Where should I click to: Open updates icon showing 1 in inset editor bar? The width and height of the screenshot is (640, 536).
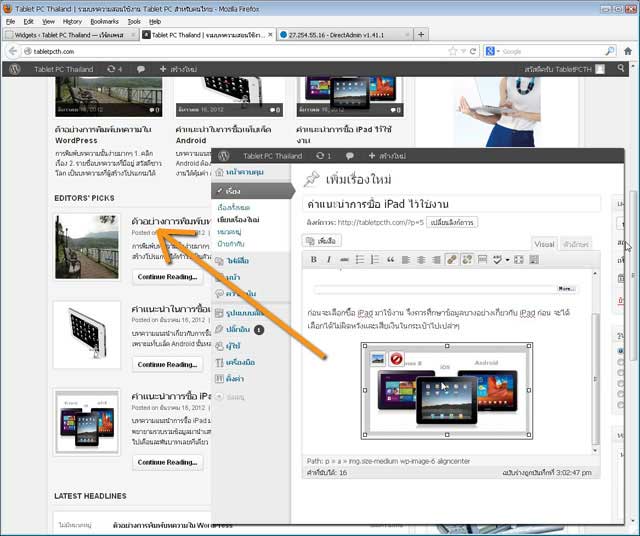pos(323,156)
